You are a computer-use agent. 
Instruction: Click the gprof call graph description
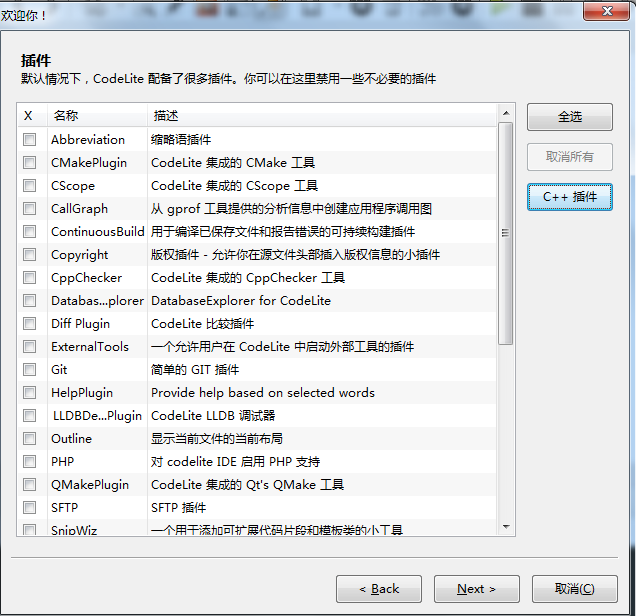(x=291, y=208)
